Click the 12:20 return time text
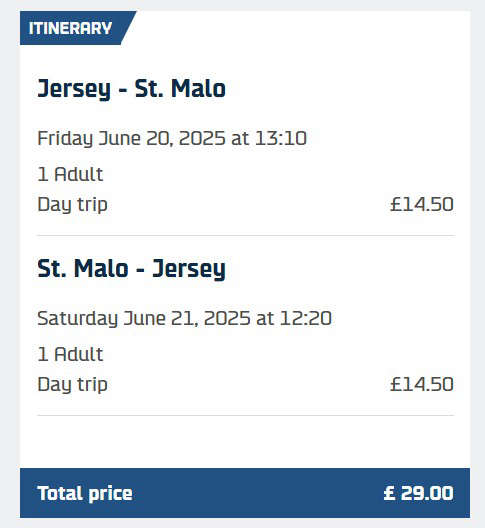The image size is (485, 528). coord(306,318)
